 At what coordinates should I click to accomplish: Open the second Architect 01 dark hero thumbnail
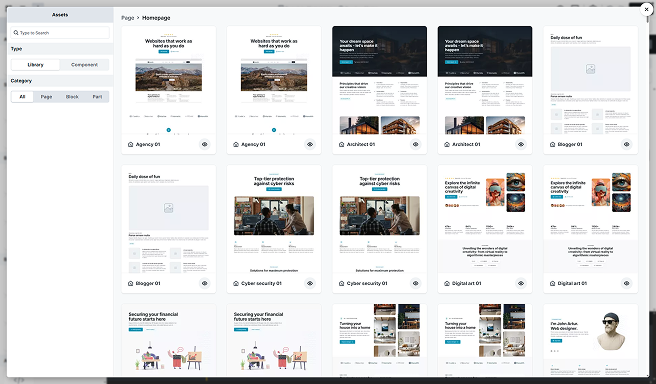[x=485, y=80]
